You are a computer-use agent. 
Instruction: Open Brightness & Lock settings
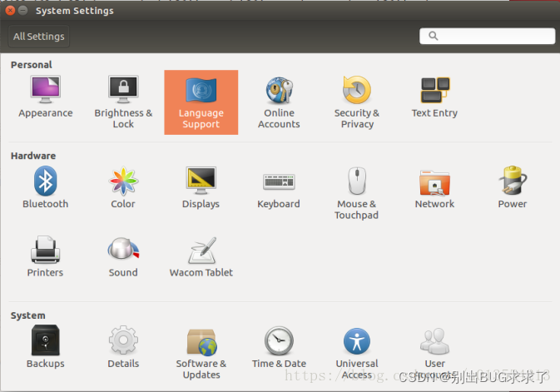[123, 102]
